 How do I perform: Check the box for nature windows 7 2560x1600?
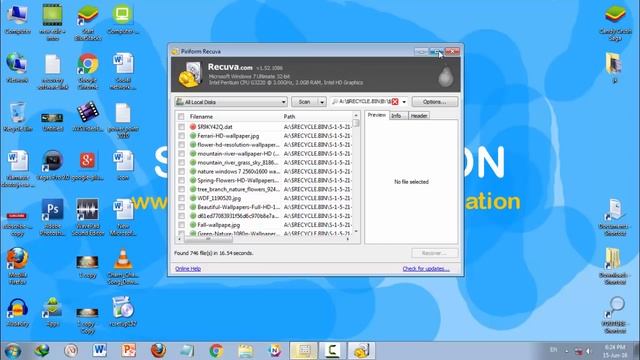tap(181, 171)
